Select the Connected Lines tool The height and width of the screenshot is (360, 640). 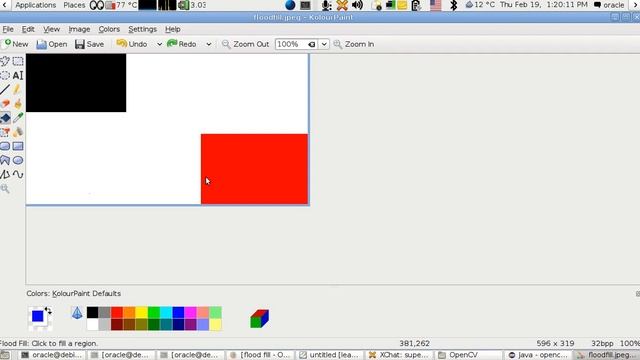click(x=5, y=174)
